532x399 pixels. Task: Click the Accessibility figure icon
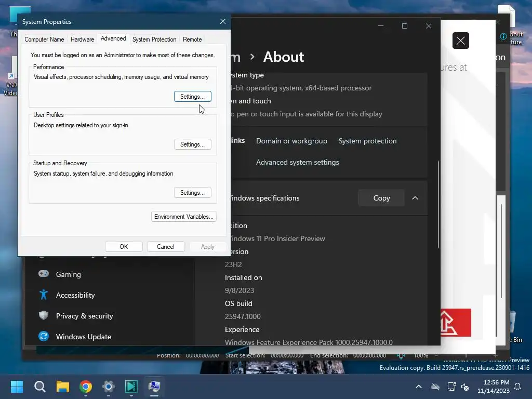click(44, 295)
